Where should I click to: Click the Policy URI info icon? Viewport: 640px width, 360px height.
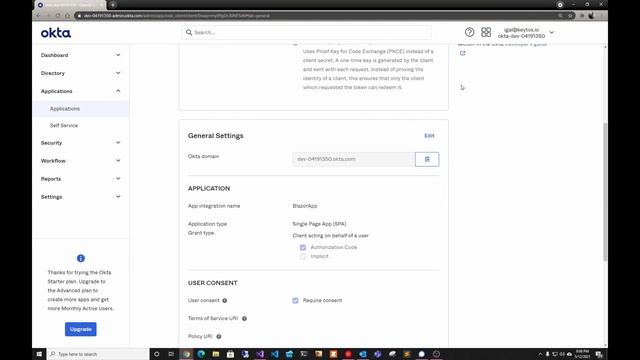(219, 336)
